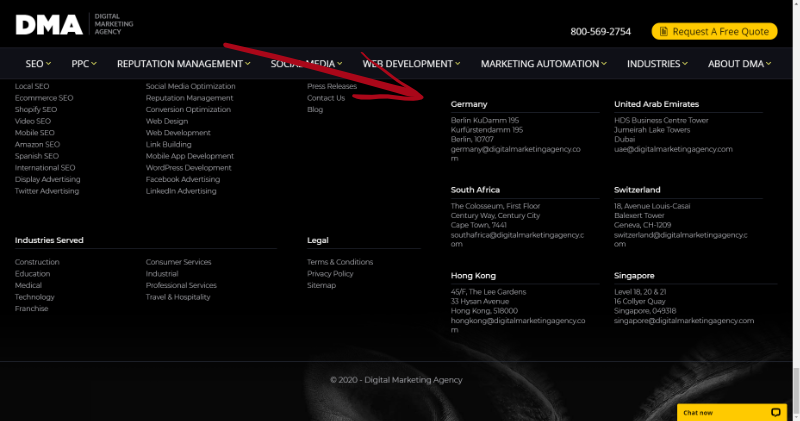Image resolution: width=800 pixels, height=421 pixels.
Task: Click Web Development footer link
Action: pyautogui.click(x=178, y=133)
